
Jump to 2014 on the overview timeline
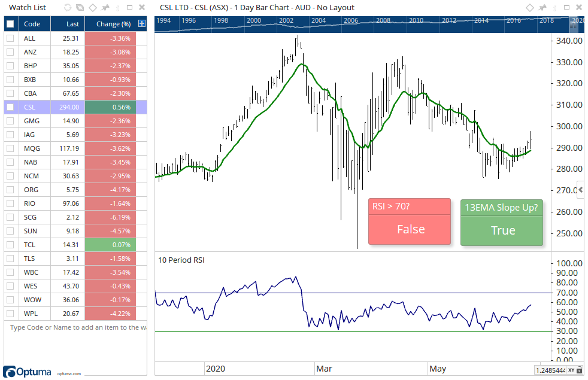click(481, 20)
